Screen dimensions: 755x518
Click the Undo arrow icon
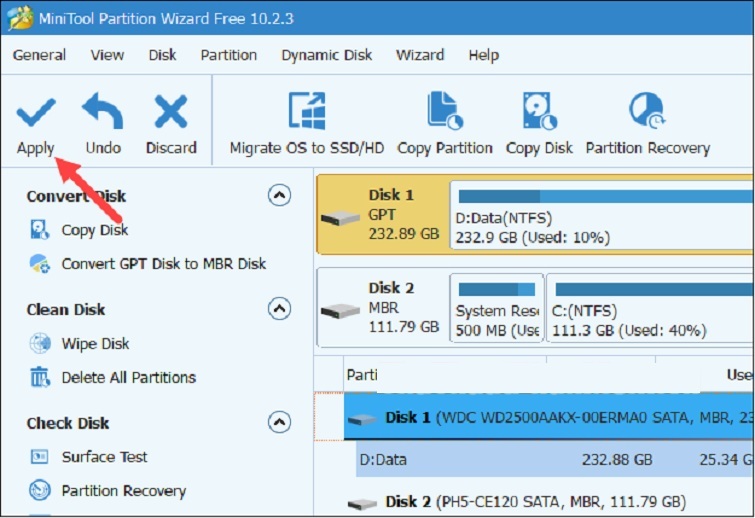pos(102,112)
